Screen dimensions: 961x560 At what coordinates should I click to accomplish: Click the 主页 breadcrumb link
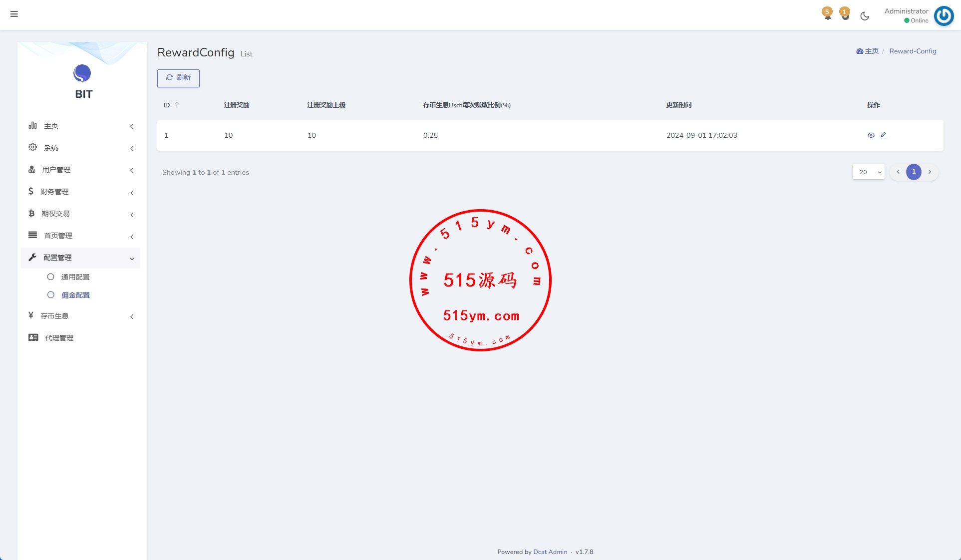[x=871, y=51]
